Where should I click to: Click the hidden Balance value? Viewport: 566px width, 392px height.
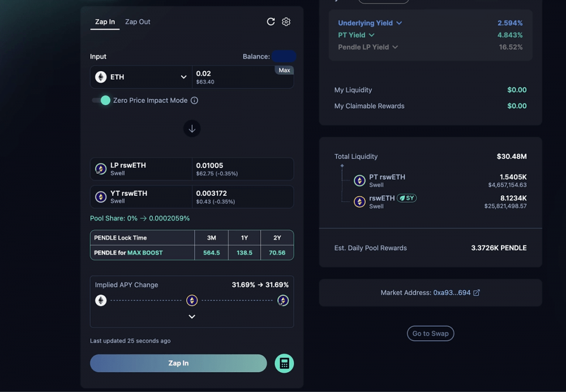pyautogui.click(x=284, y=56)
